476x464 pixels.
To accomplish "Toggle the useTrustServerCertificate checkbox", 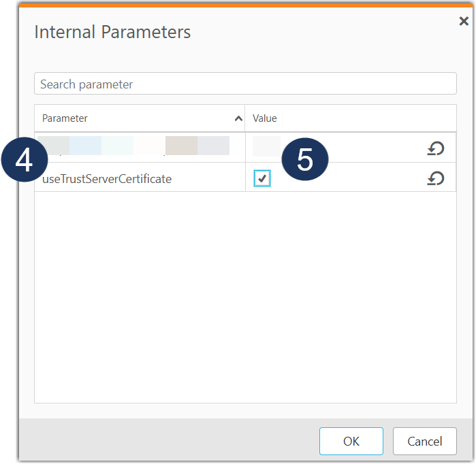I will point(261,178).
